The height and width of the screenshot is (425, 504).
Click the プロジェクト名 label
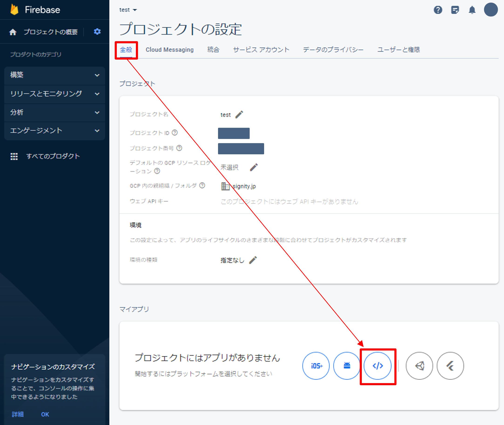click(x=149, y=114)
